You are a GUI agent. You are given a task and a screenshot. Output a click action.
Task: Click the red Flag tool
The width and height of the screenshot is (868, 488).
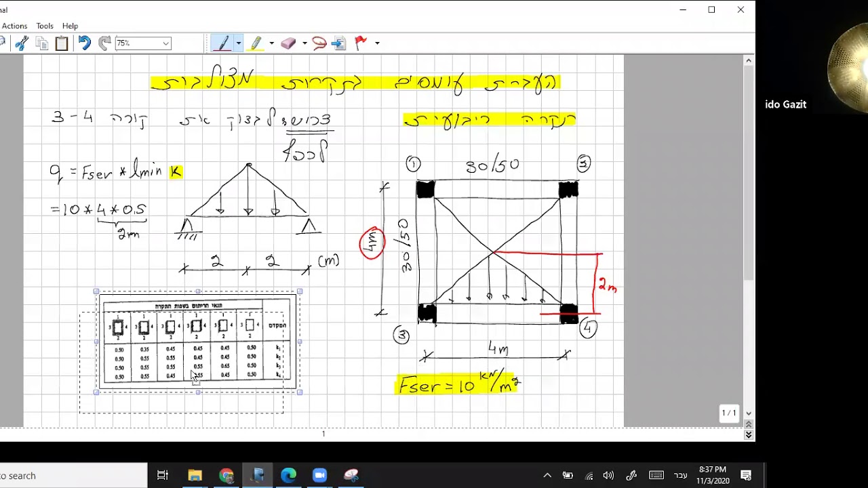tap(361, 43)
